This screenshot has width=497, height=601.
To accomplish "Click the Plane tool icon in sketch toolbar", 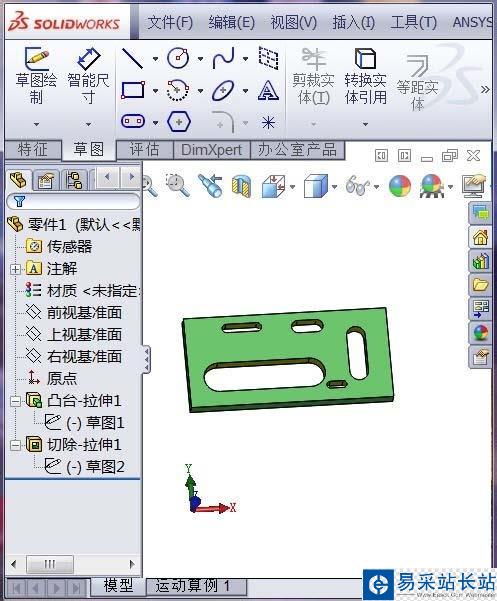I will [x=268, y=58].
